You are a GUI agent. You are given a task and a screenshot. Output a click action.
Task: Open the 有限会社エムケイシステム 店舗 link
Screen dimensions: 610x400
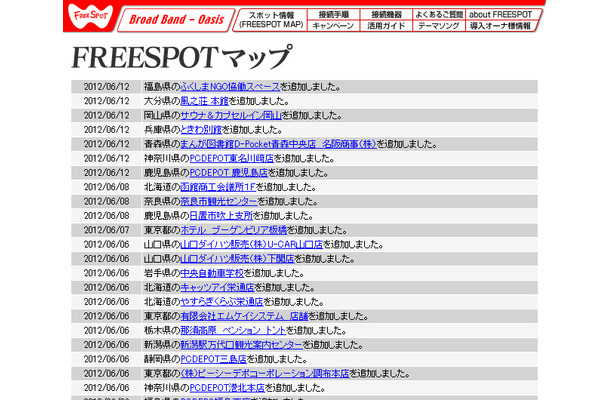click(244, 317)
